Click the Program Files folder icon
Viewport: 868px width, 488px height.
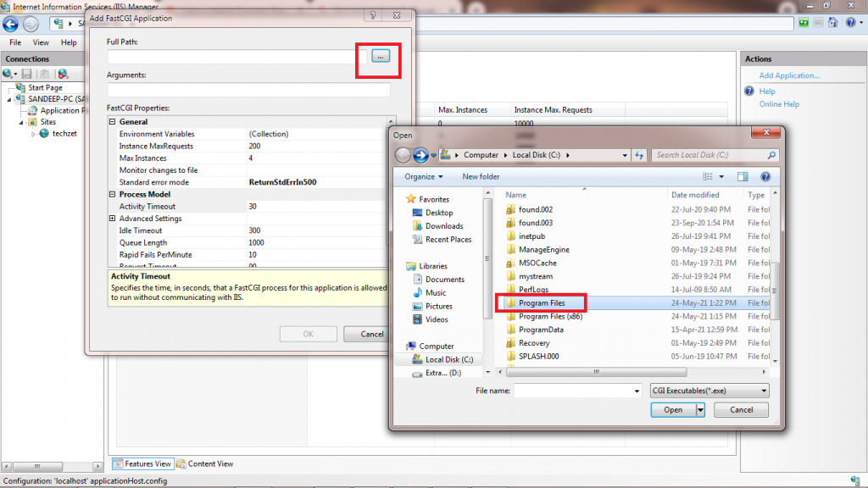click(510, 302)
